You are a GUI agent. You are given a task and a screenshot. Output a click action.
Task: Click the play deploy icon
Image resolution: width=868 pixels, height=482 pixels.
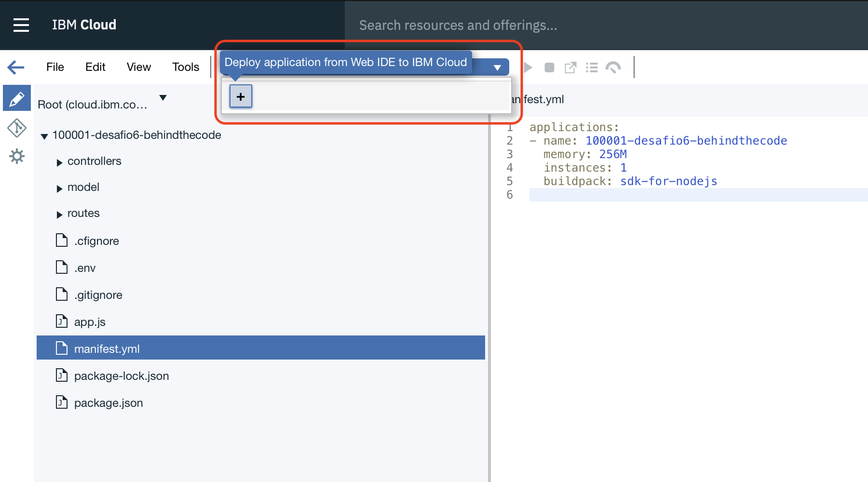coord(528,67)
